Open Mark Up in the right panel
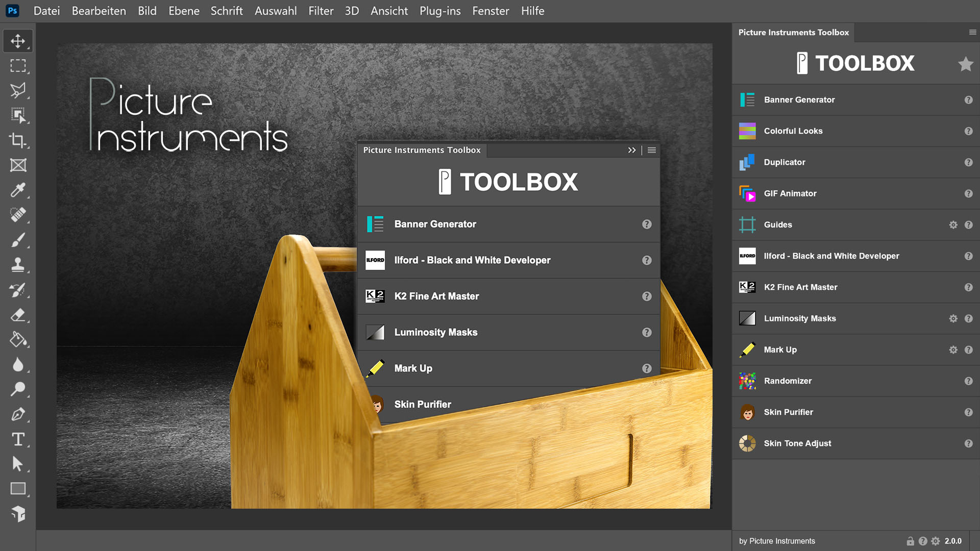 coord(856,349)
